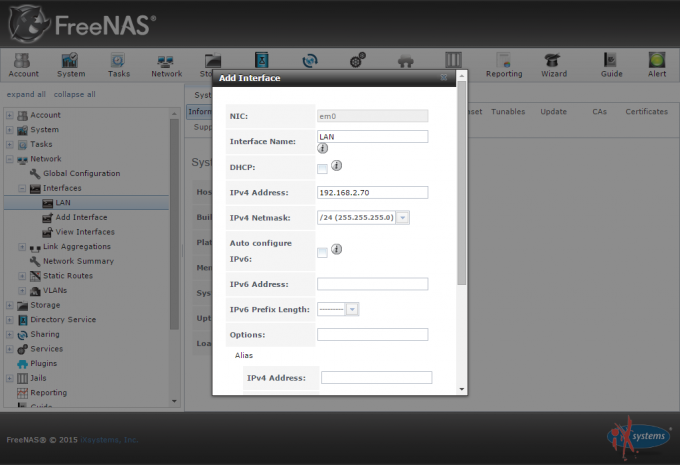
Task: Click the IPv4 Address input field
Action: [x=372, y=192]
